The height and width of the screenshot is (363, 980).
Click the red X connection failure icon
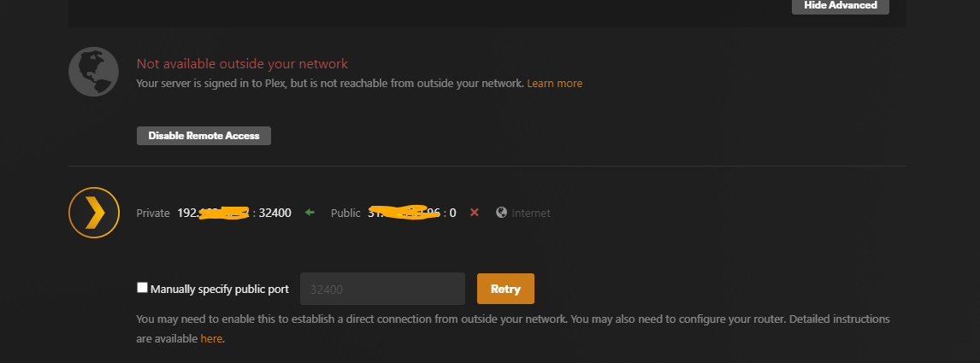tap(475, 213)
